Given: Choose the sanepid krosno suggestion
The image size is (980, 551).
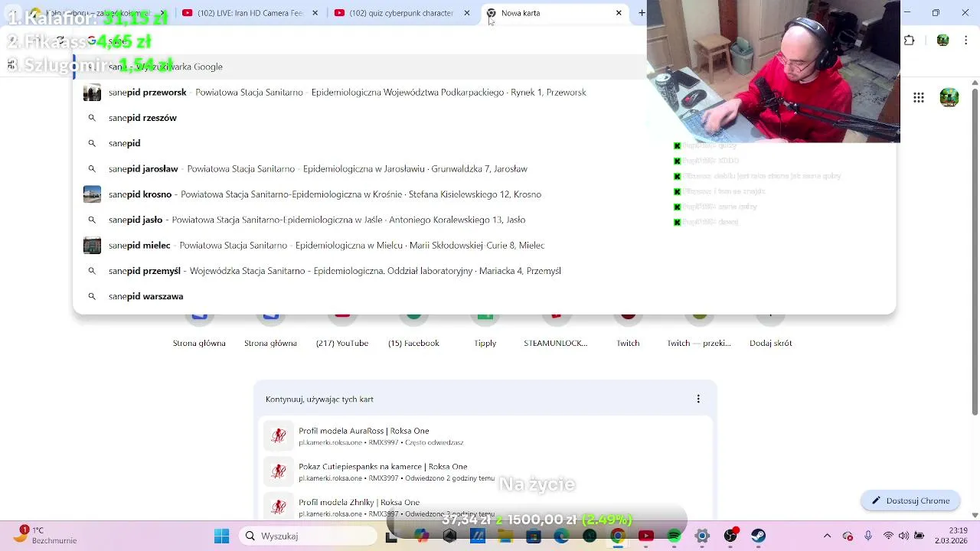Looking at the screenshot, I should pyautogui.click(x=484, y=194).
